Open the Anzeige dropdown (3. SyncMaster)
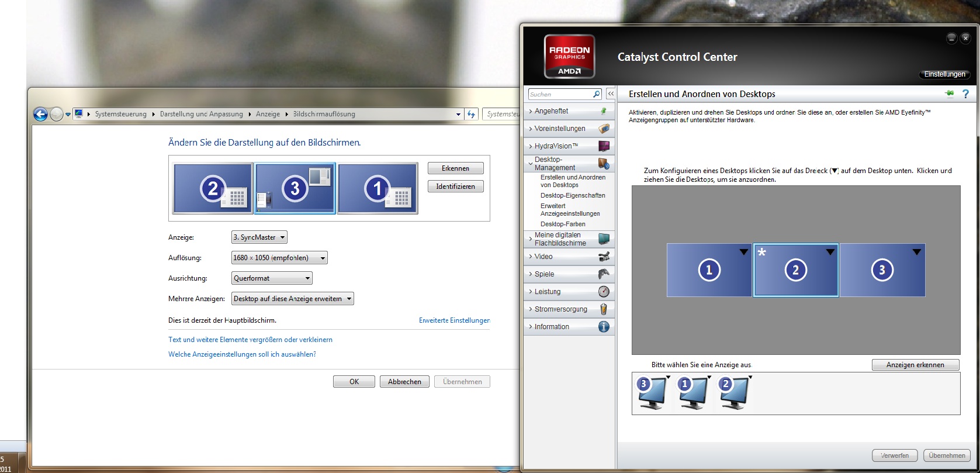The width and height of the screenshot is (980, 473). click(x=259, y=237)
